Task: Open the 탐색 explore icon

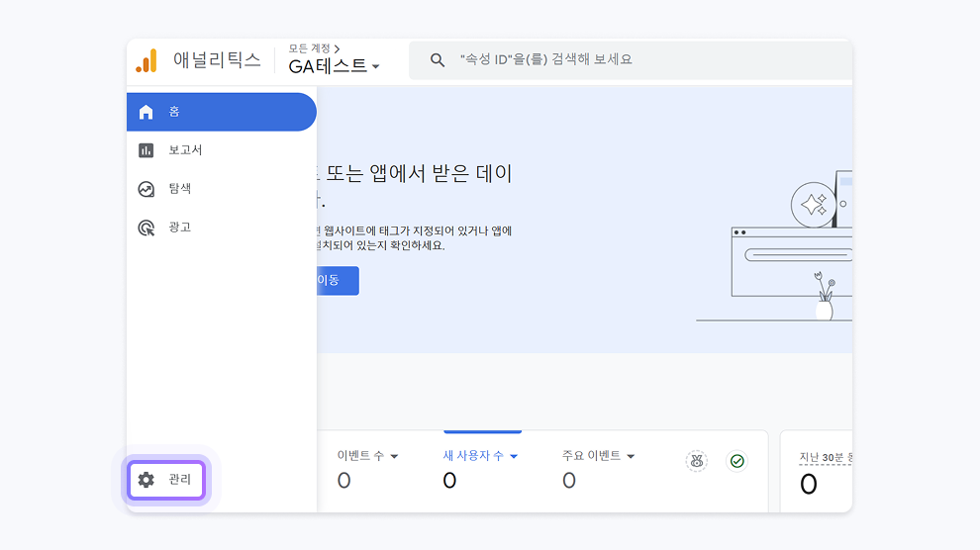Action: click(147, 189)
